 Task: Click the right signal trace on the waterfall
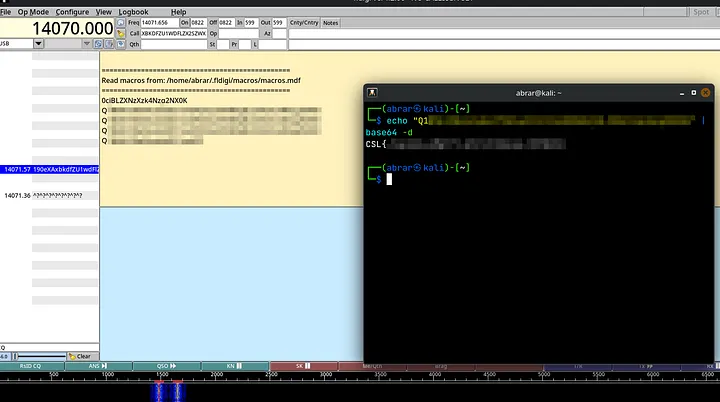point(178,392)
